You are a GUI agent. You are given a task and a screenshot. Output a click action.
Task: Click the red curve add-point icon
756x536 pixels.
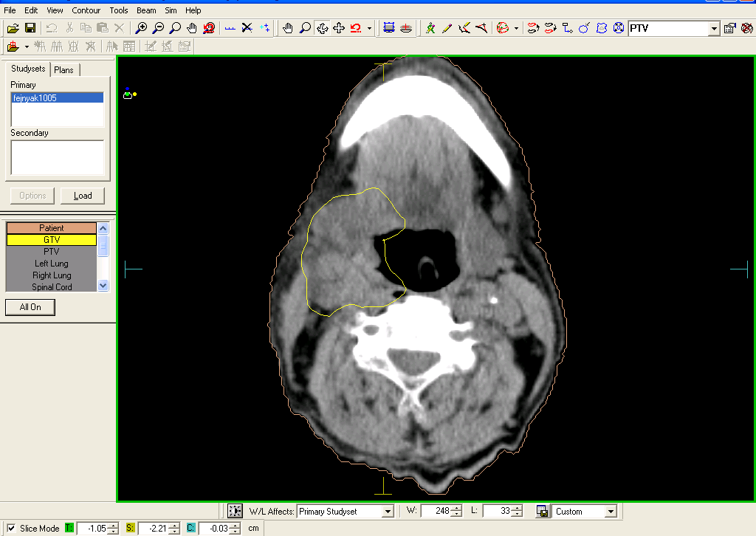[x=481, y=28]
